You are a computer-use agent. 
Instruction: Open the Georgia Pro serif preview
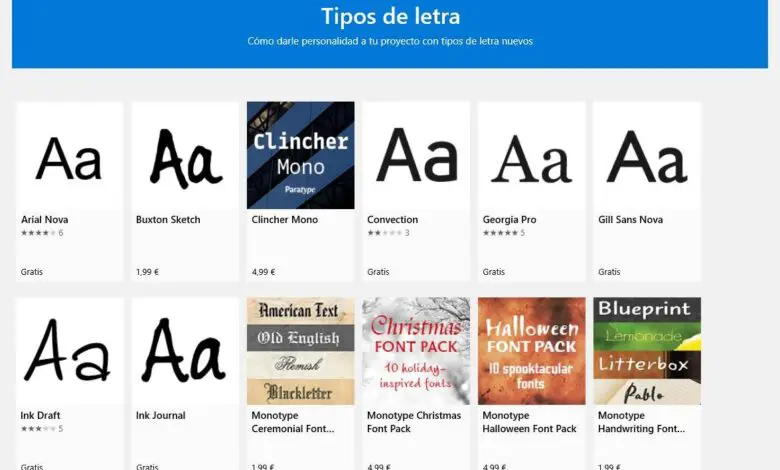coord(532,156)
